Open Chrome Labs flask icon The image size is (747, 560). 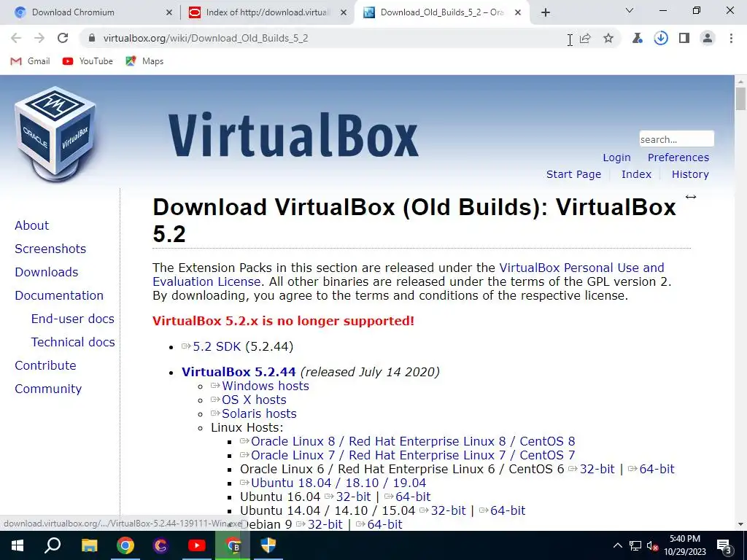click(x=637, y=38)
